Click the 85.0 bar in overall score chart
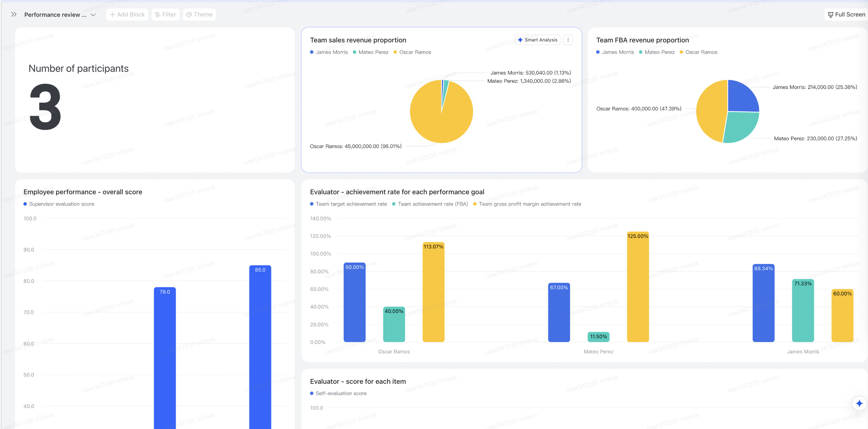The width and height of the screenshot is (868, 429). pos(260,337)
